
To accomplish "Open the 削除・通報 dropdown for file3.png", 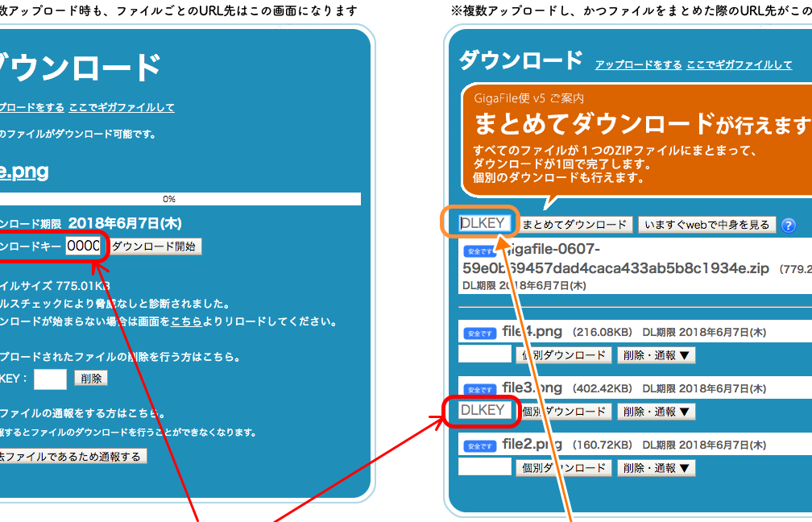I will pyautogui.click(x=655, y=412).
